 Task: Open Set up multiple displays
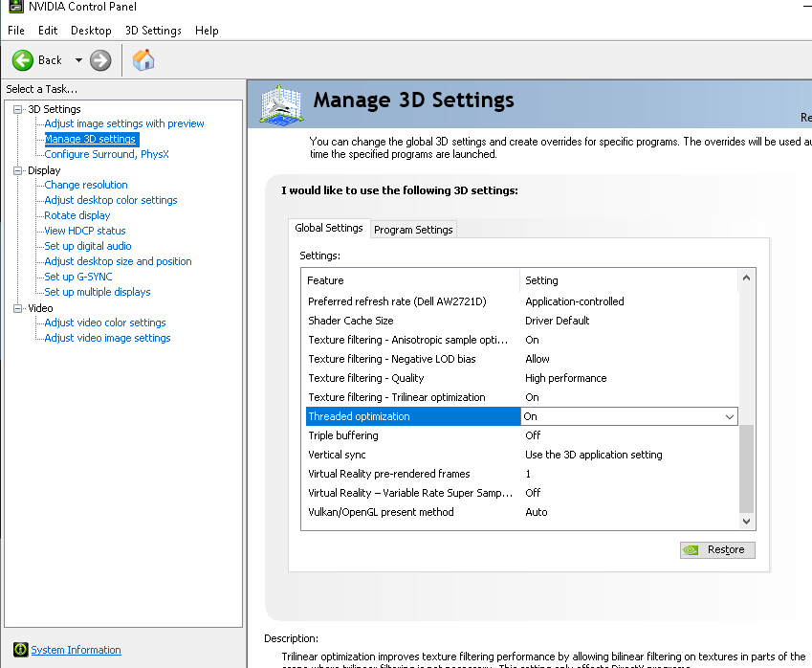click(x=98, y=292)
